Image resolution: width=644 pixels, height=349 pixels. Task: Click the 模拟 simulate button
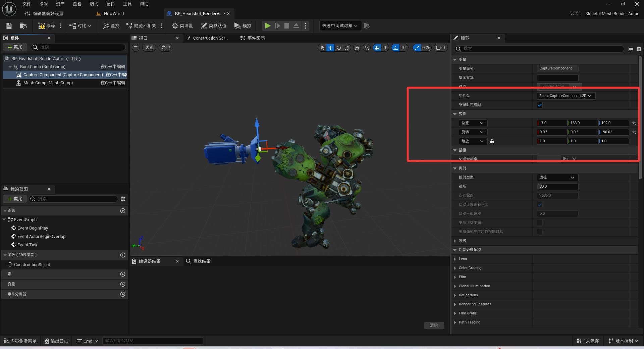pos(243,26)
